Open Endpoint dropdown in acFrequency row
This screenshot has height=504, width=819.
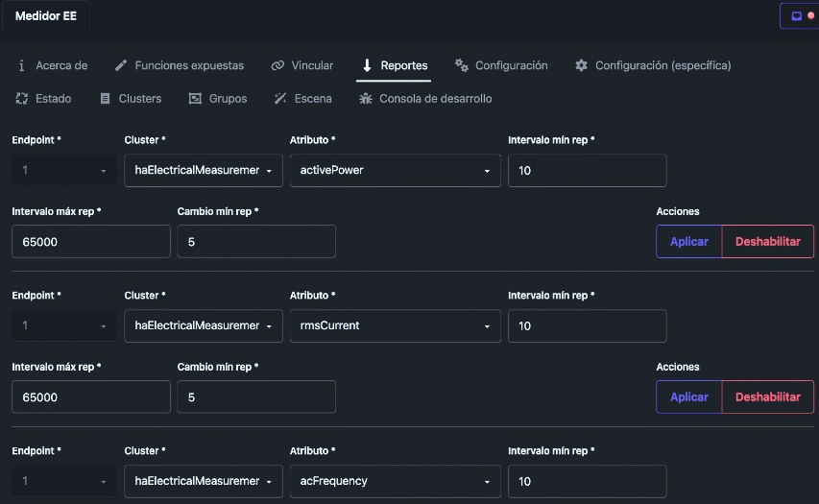(64, 481)
